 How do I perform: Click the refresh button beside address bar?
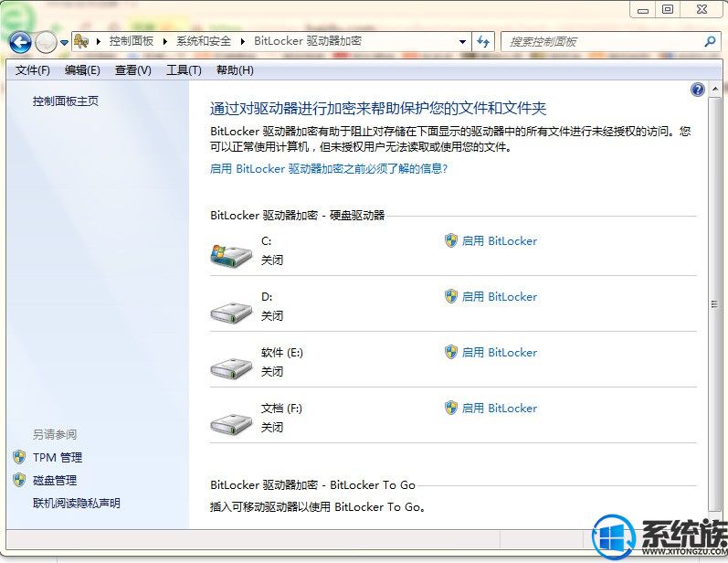click(483, 42)
